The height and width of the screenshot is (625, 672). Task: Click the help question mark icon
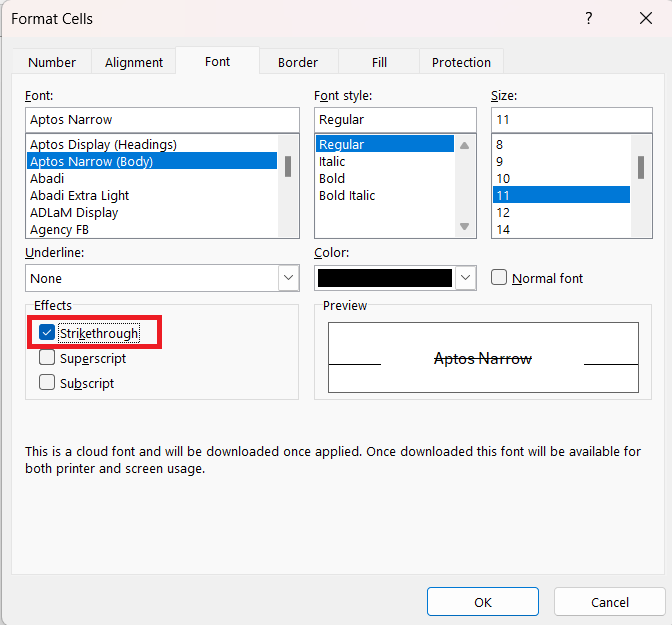[x=588, y=18]
